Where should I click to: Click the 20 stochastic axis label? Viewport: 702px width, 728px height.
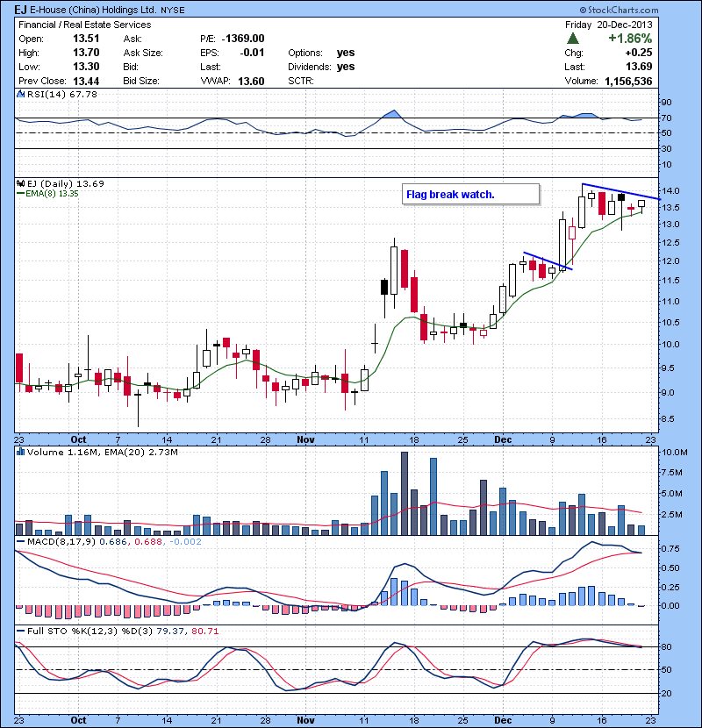(x=667, y=693)
